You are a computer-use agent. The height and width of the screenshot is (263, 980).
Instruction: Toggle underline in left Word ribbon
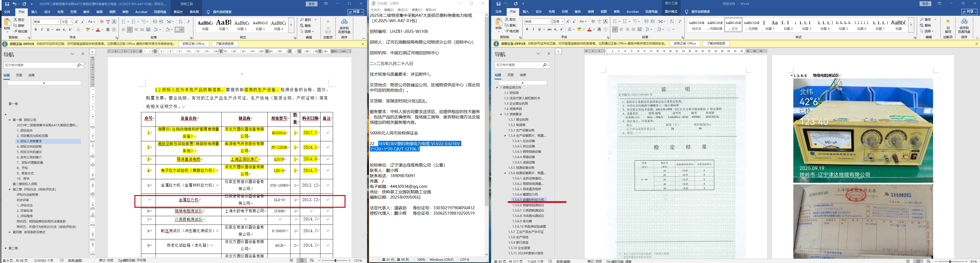(47, 30)
